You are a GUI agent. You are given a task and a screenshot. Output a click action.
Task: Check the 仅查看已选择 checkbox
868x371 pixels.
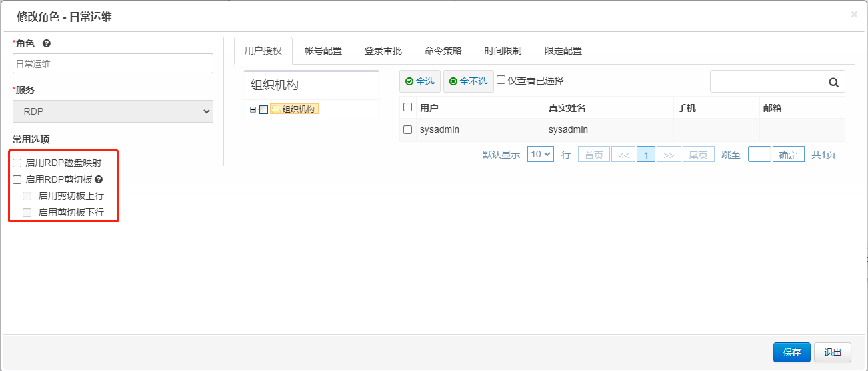[501, 80]
